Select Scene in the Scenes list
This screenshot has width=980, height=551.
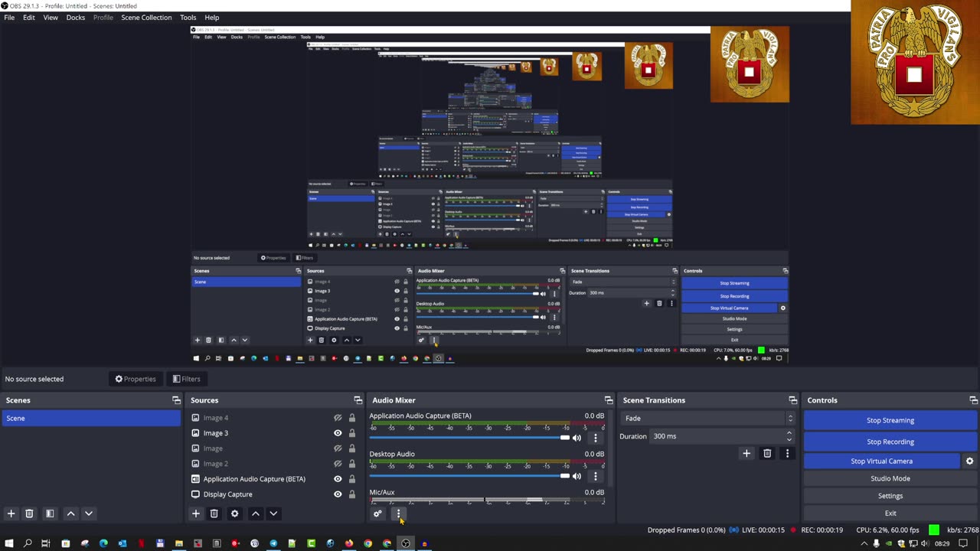point(91,419)
